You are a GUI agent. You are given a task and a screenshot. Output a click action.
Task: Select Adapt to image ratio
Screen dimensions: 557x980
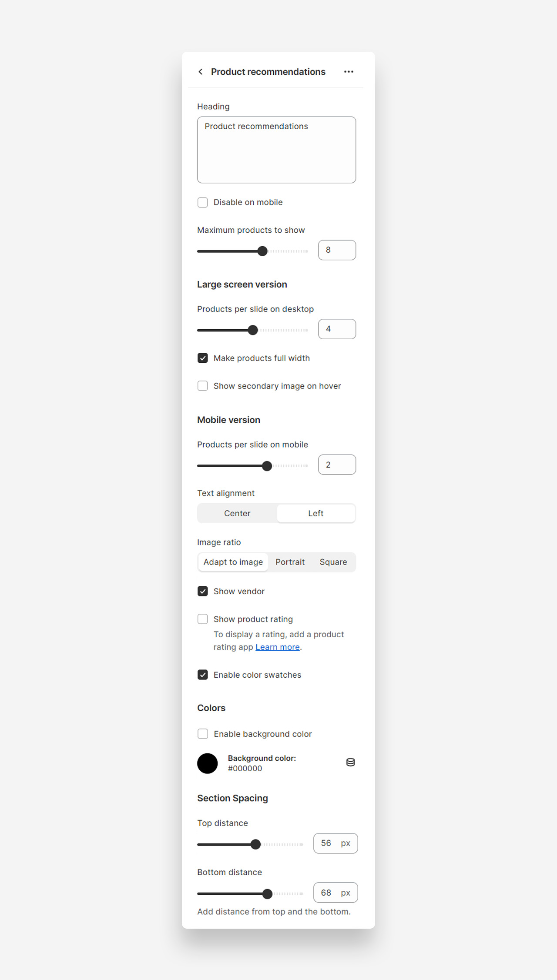click(x=233, y=562)
